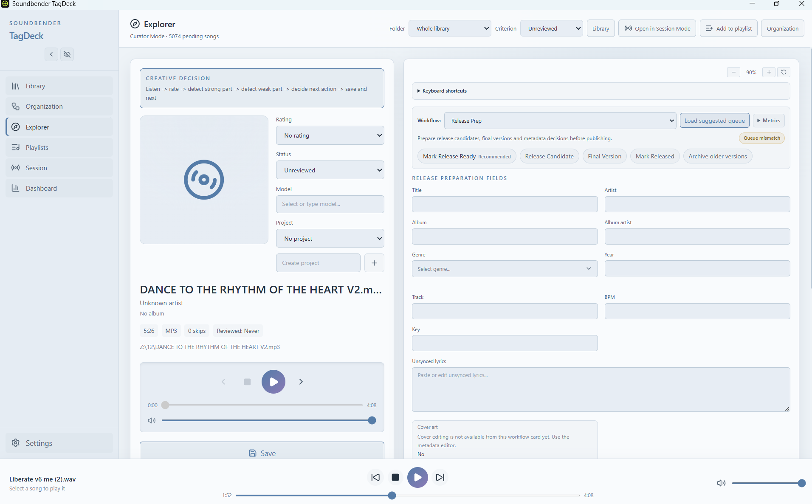The height and width of the screenshot is (504, 812).
Task: Click the Year input field
Action: tap(697, 269)
